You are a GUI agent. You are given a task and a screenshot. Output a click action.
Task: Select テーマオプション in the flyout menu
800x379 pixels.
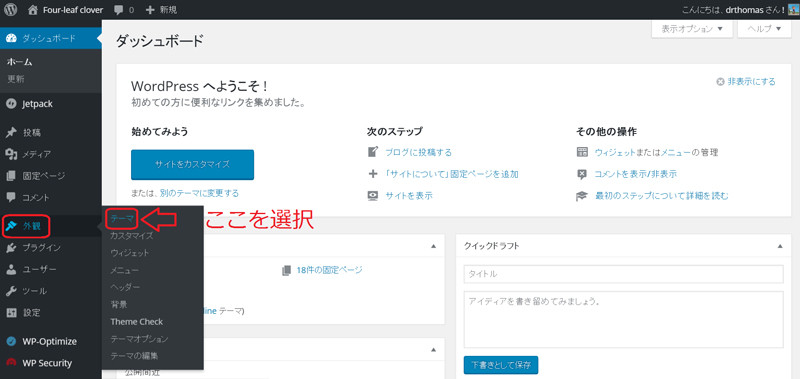coord(139,339)
